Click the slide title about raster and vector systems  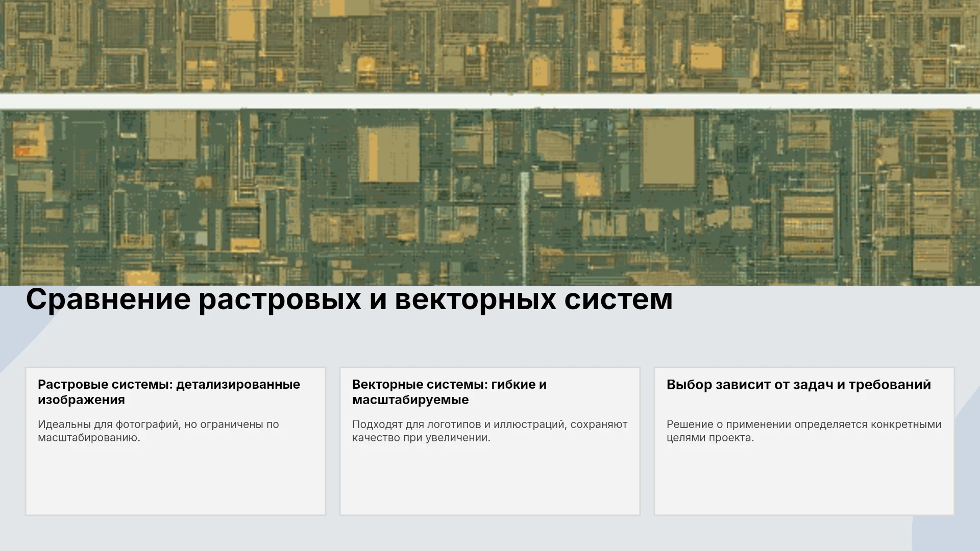349,299
